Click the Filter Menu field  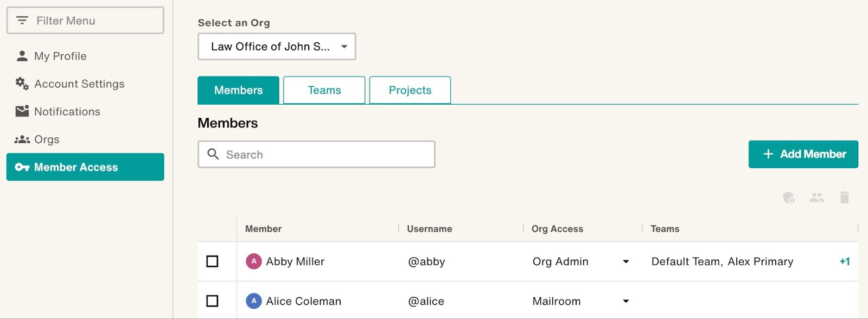click(x=85, y=21)
